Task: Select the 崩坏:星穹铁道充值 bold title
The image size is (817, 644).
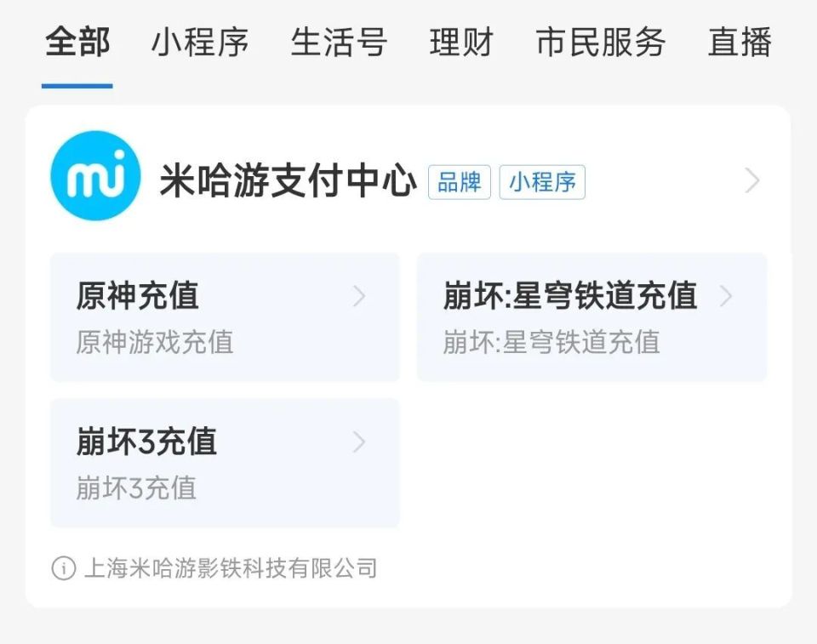Action: 570,296
